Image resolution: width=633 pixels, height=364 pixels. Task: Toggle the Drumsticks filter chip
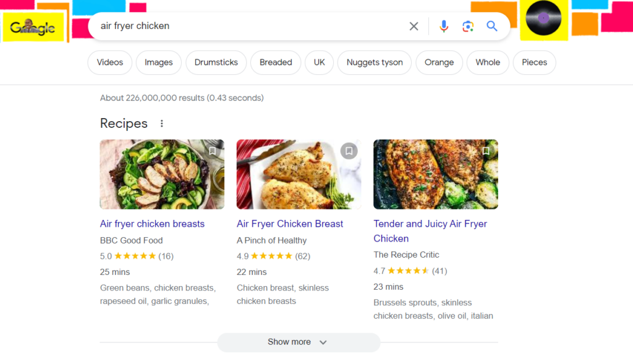[x=216, y=62]
